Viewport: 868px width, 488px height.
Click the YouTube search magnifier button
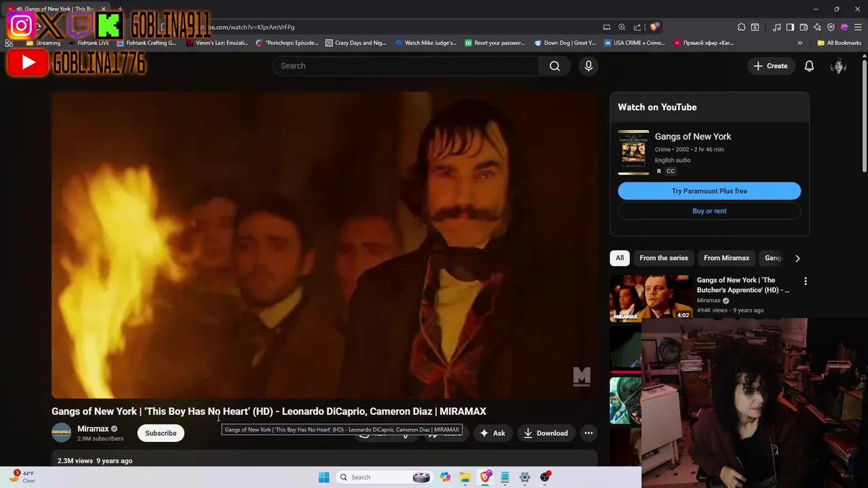tap(555, 66)
